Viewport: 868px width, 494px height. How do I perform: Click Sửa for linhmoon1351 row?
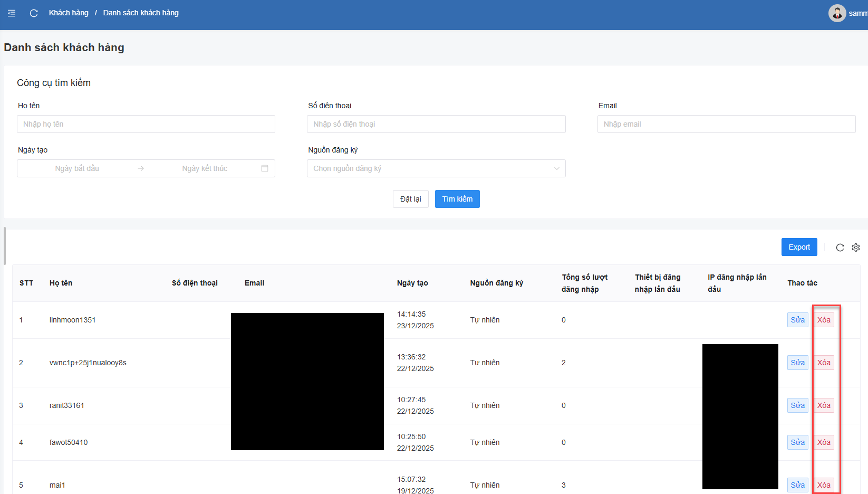click(x=797, y=320)
